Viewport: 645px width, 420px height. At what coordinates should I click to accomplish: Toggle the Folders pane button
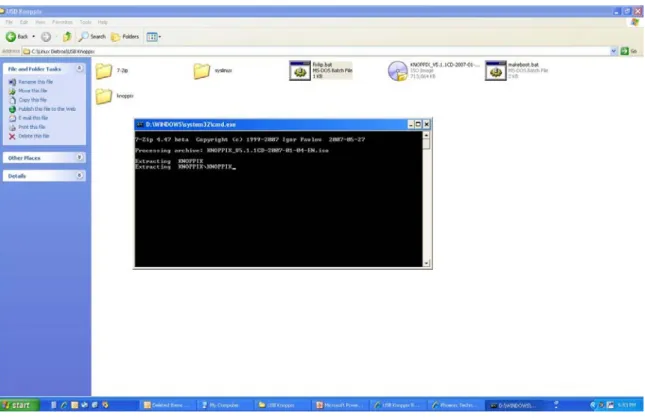(x=125, y=37)
